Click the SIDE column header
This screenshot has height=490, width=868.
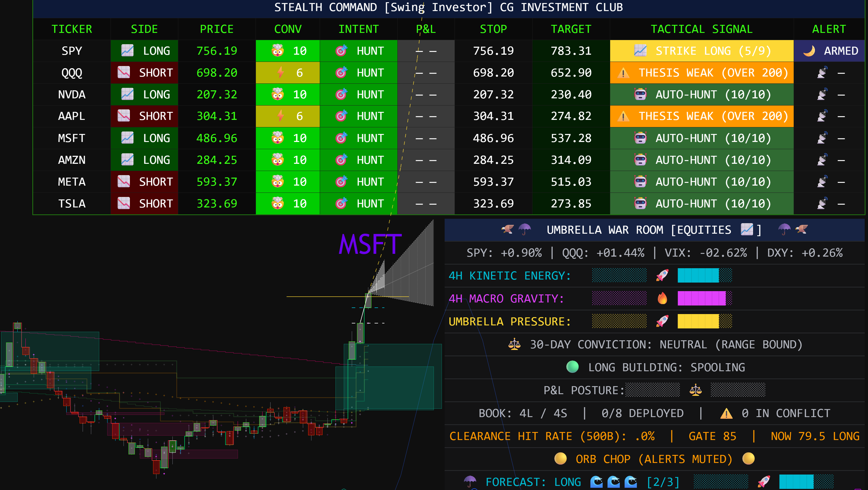[144, 29]
